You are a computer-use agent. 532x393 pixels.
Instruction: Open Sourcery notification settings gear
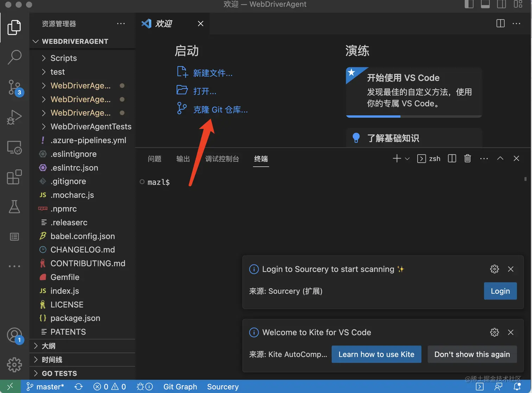[x=494, y=269]
